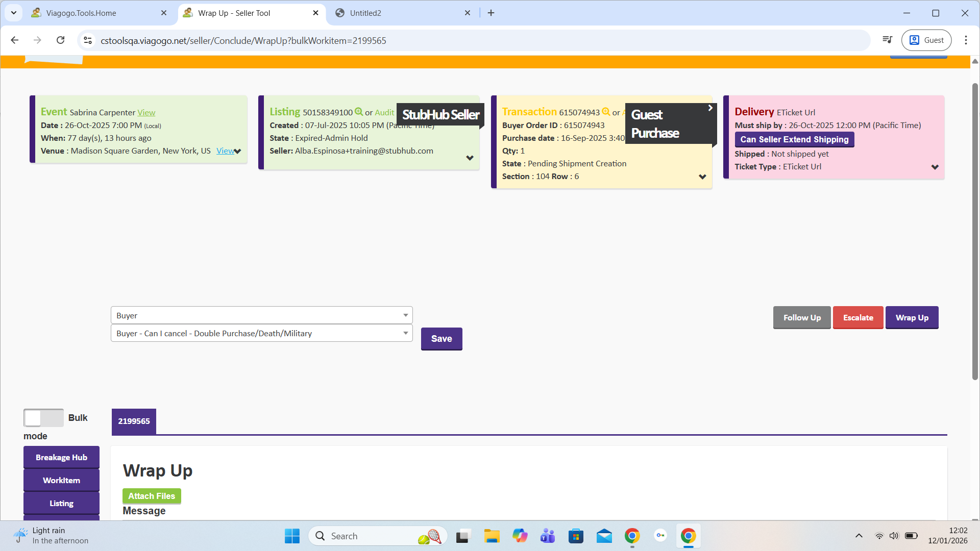Image resolution: width=980 pixels, height=551 pixels.
Task: Open Microsoft Teams from the taskbar
Action: coord(548,536)
